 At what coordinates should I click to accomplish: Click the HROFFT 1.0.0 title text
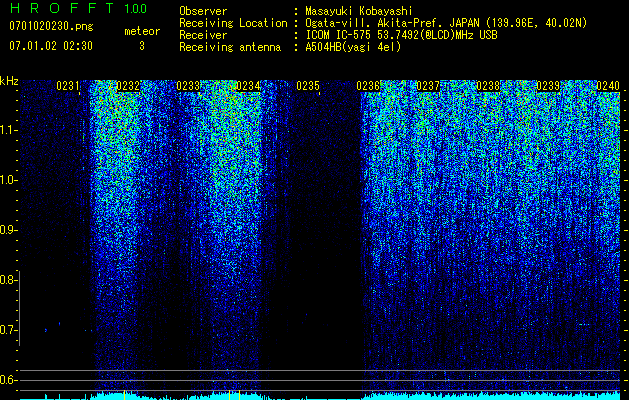pos(78,8)
